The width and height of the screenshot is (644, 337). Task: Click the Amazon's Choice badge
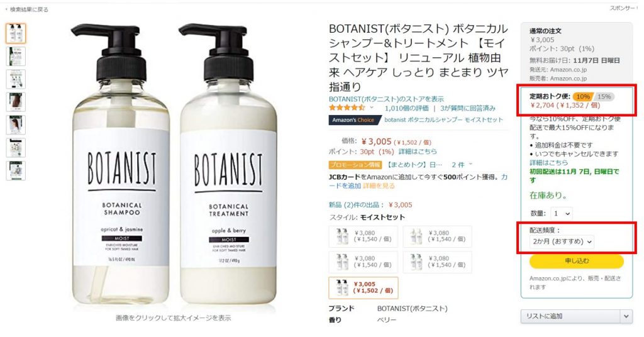(x=353, y=120)
